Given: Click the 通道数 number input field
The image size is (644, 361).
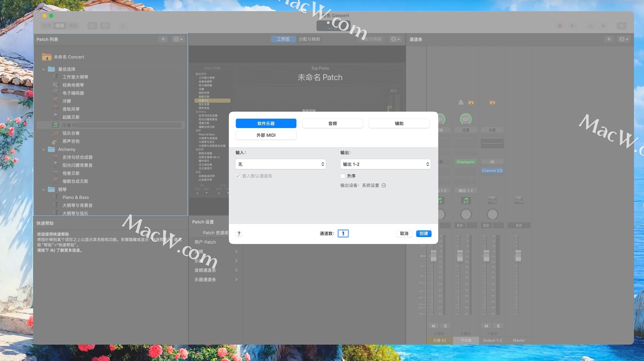Looking at the screenshot, I should coord(343,234).
